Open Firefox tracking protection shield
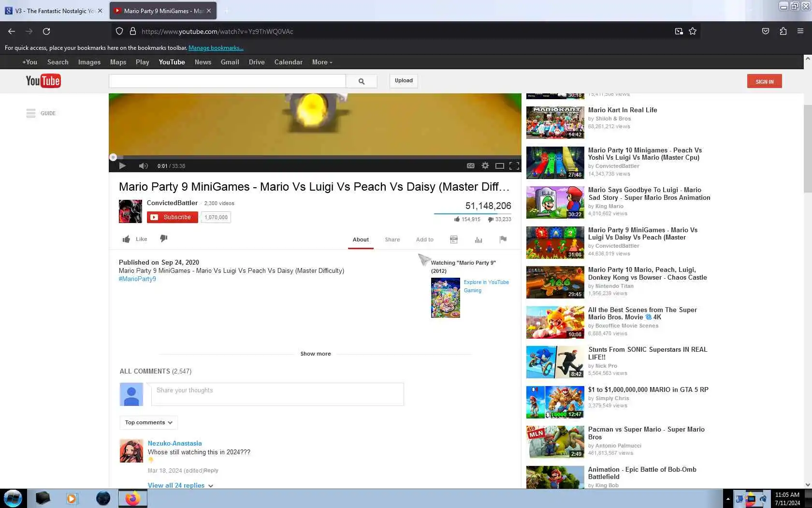Image resolution: width=812 pixels, height=508 pixels. 119,31
